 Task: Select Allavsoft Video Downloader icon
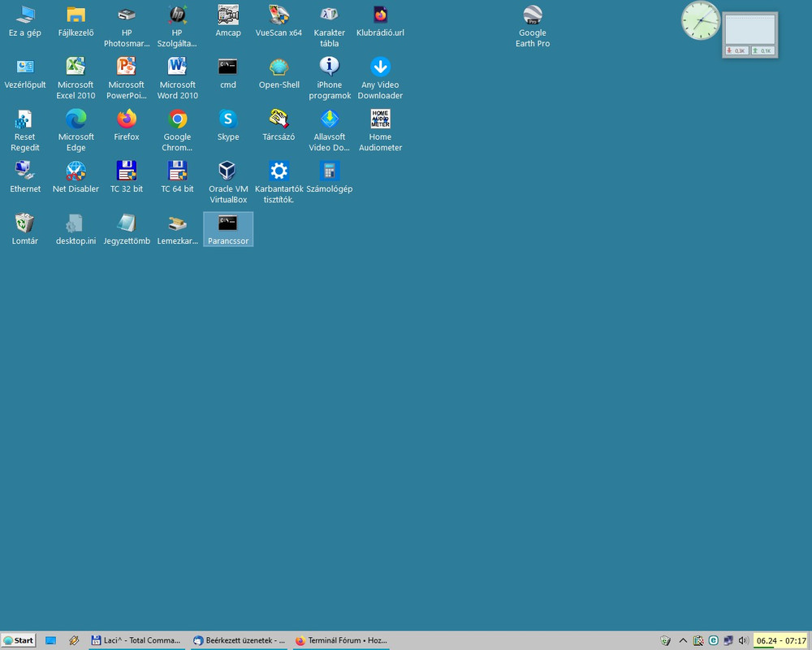330,131
